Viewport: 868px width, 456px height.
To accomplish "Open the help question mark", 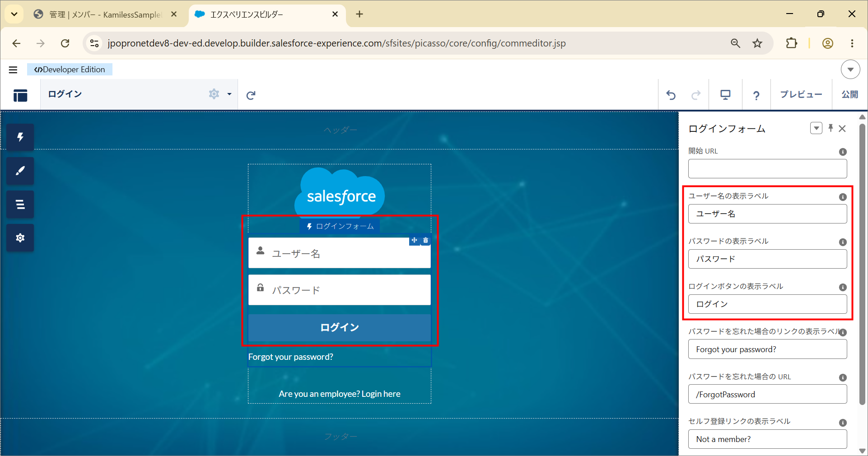I will 756,95.
